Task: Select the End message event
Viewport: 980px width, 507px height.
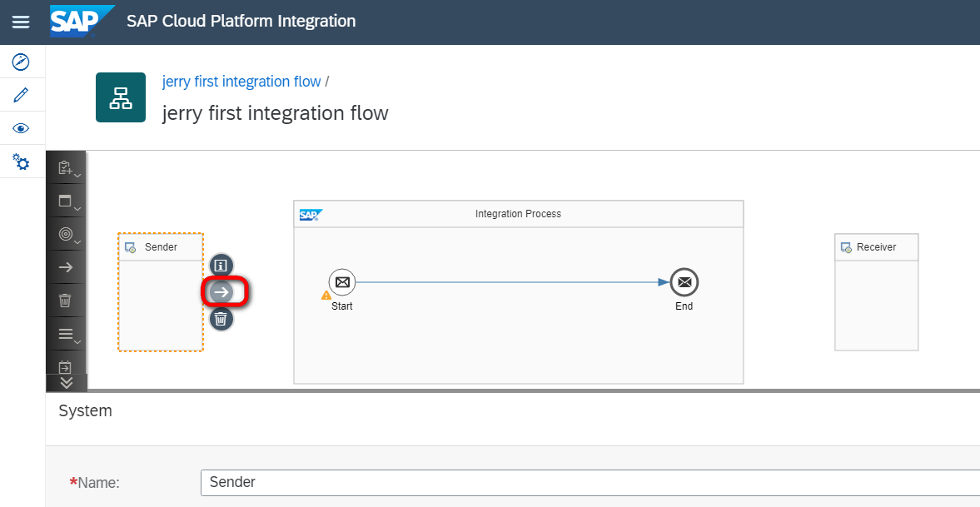Action: coord(684,282)
